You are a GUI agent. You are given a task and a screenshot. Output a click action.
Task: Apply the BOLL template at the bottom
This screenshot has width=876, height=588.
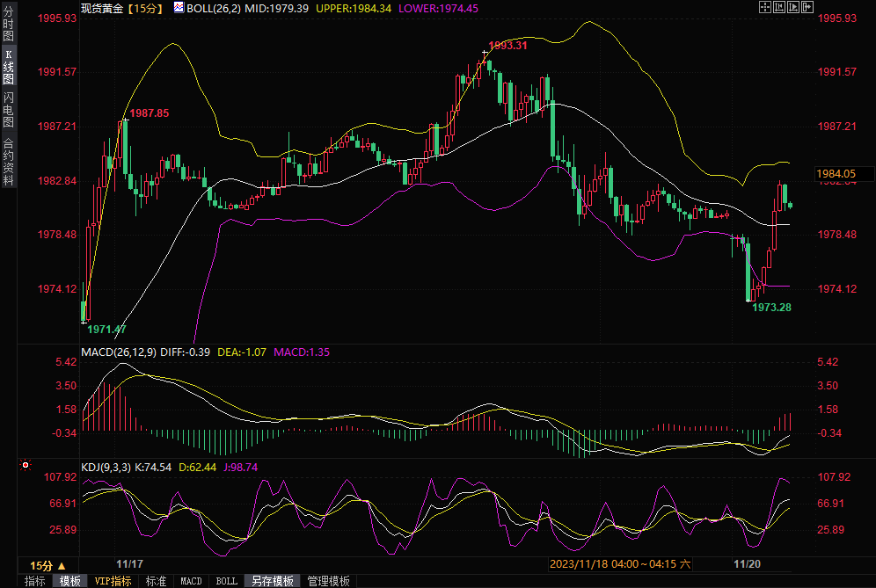click(x=226, y=581)
